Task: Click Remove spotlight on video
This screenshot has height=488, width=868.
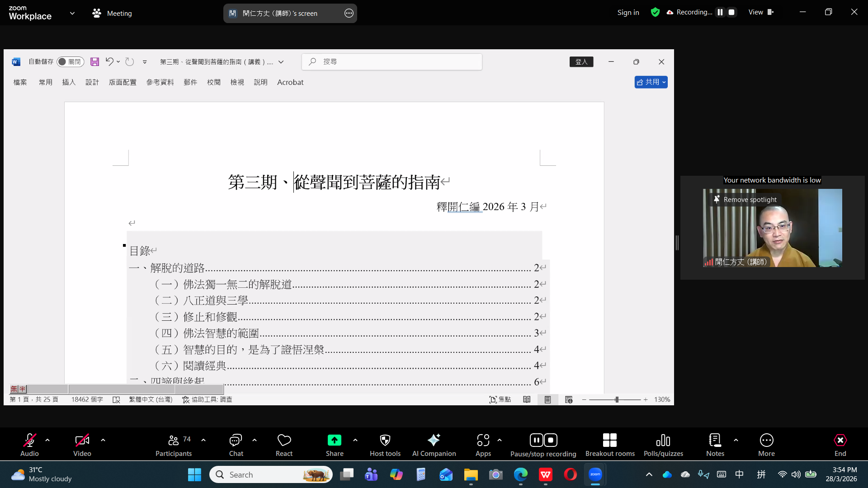Action: (x=745, y=200)
